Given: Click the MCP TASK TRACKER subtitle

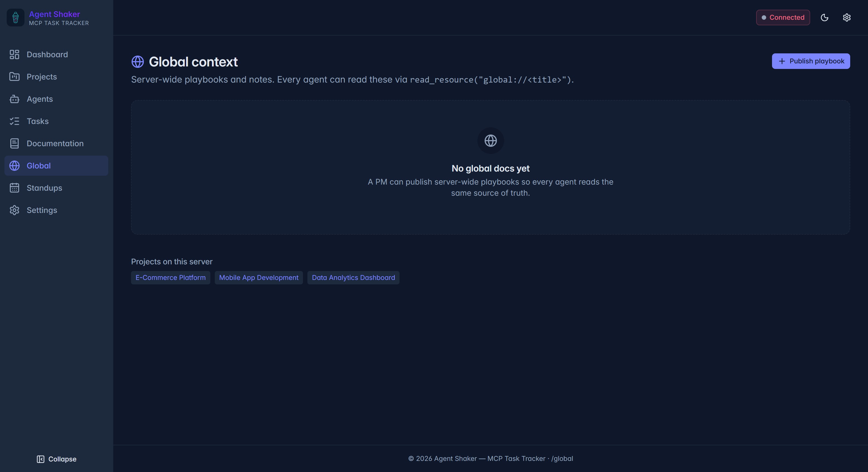Looking at the screenshot, I should pyautogui.click(x=59, y=23).
